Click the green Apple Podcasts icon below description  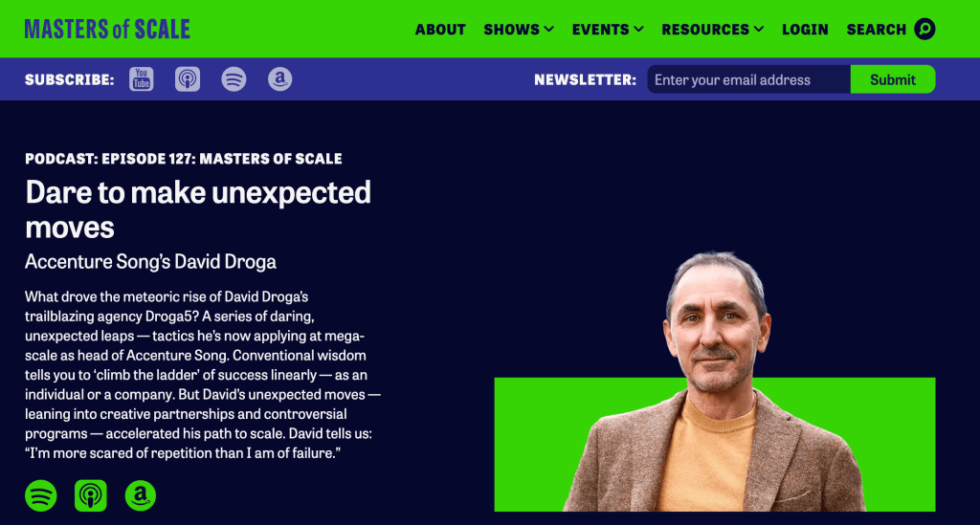(91, 495)
